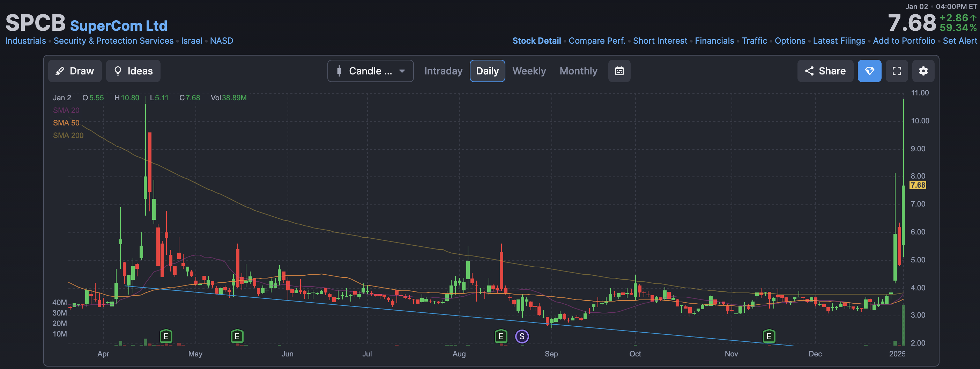
Task: Click the SPCB ticker symbol
Action: tap(35, 23)
